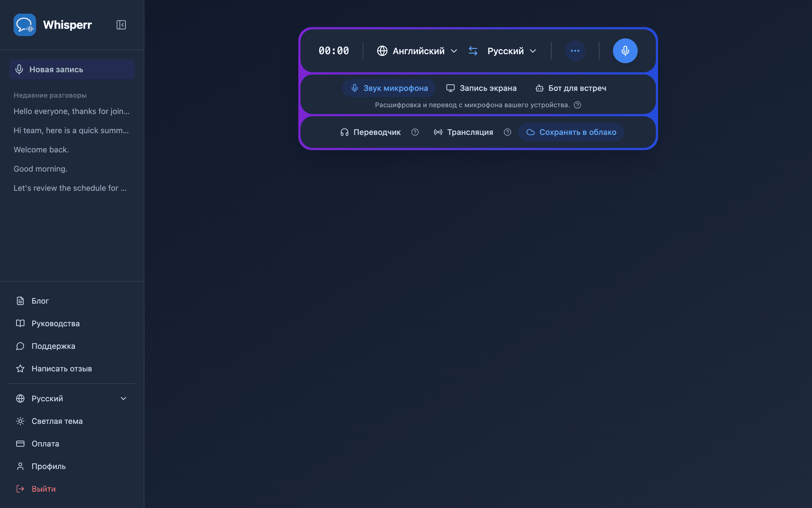Screen dimensions: 812x508
Task: Click help icon beside the microphone description
Action: [578, 105]
